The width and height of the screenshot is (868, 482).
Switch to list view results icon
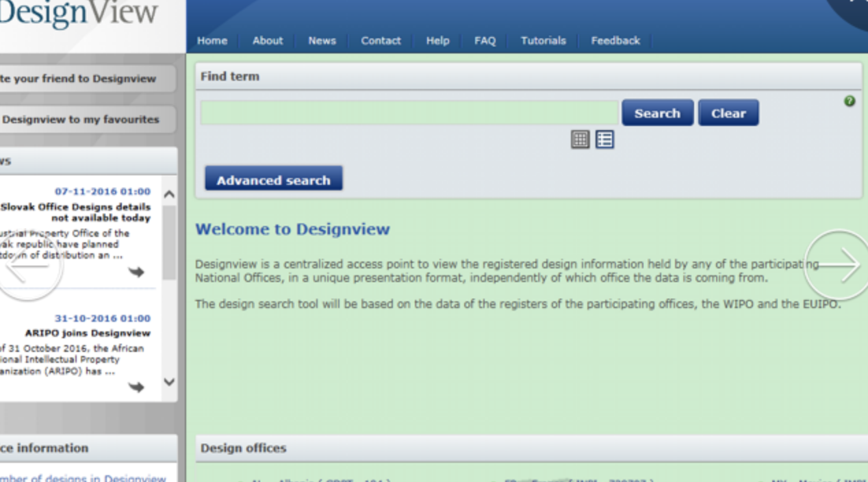[x=604, y=140]
